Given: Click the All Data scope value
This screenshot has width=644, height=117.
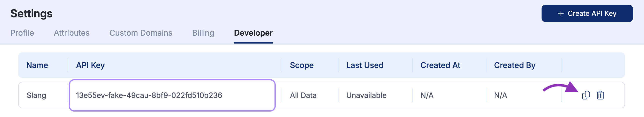Looking at the screenshot, I should (x=303, y=95).
